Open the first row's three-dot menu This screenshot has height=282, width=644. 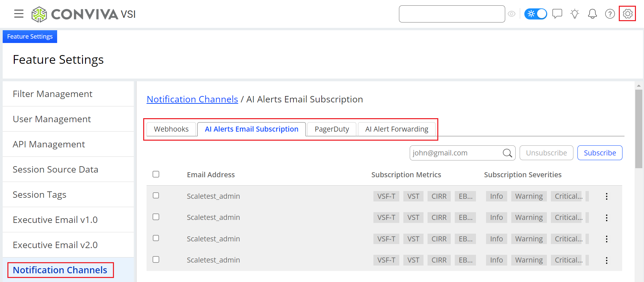tap(606, 196)
